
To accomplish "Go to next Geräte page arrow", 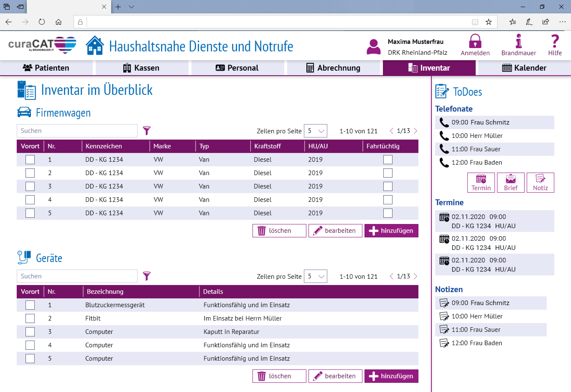I will tap(416, 276).
